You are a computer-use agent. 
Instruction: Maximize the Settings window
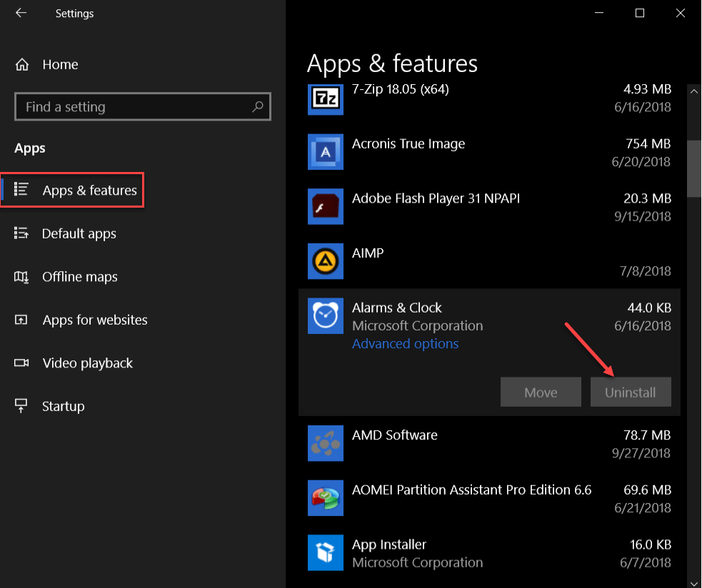coord(640,13)
